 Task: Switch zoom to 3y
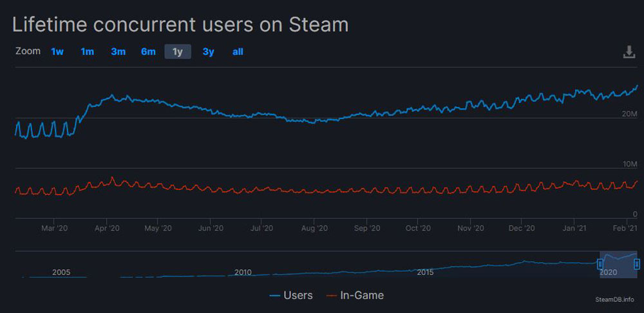tap(208, 52)
